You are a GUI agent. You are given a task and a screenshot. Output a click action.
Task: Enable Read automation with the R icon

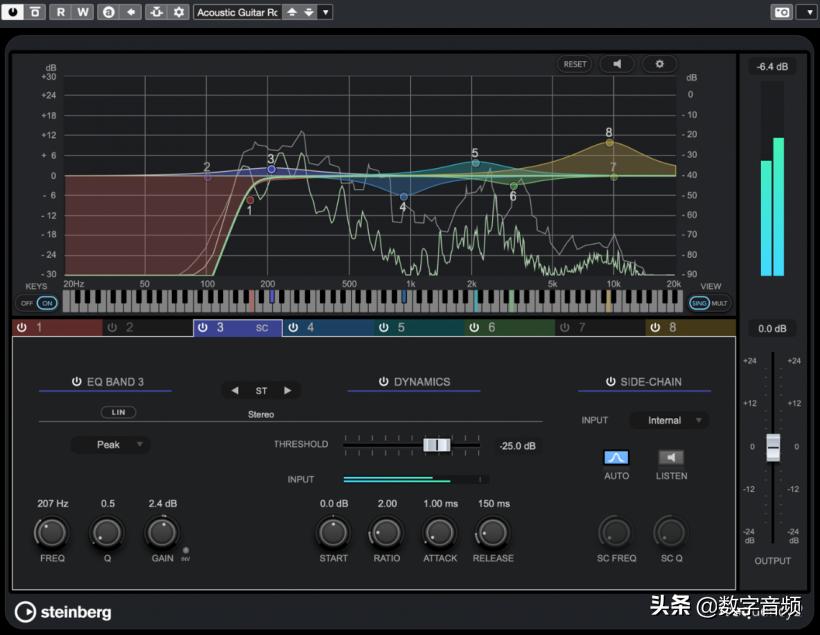click(60, 11)
